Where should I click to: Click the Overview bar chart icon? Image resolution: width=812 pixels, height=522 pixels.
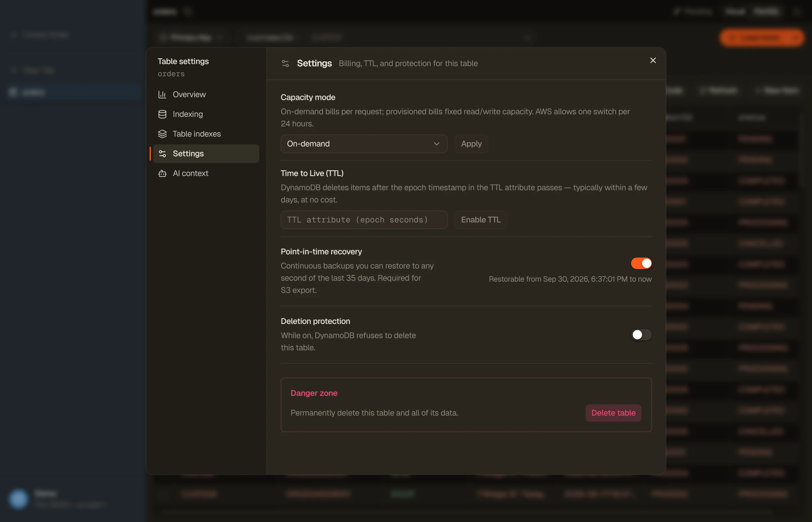tap(162, 94)
